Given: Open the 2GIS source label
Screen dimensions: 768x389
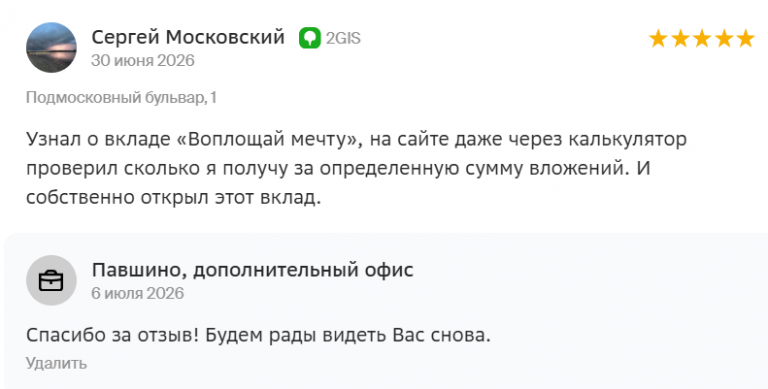Looking at the screenshot, I should [343, 38].
